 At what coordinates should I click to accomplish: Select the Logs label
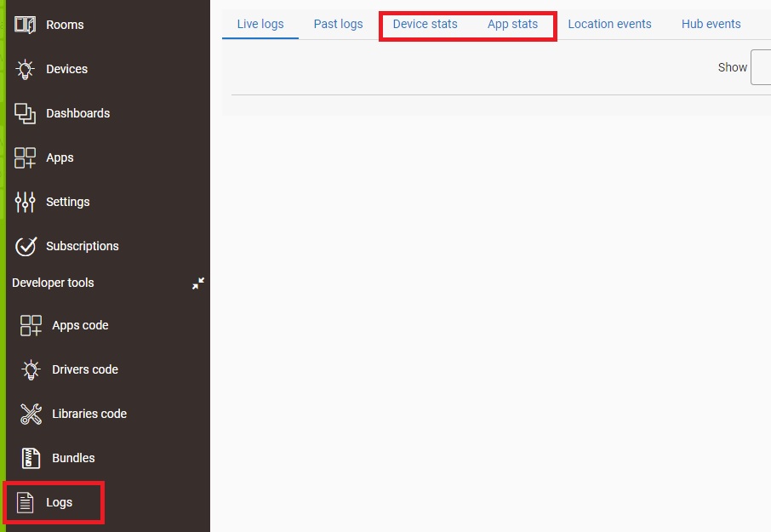[x=59, y=502]
